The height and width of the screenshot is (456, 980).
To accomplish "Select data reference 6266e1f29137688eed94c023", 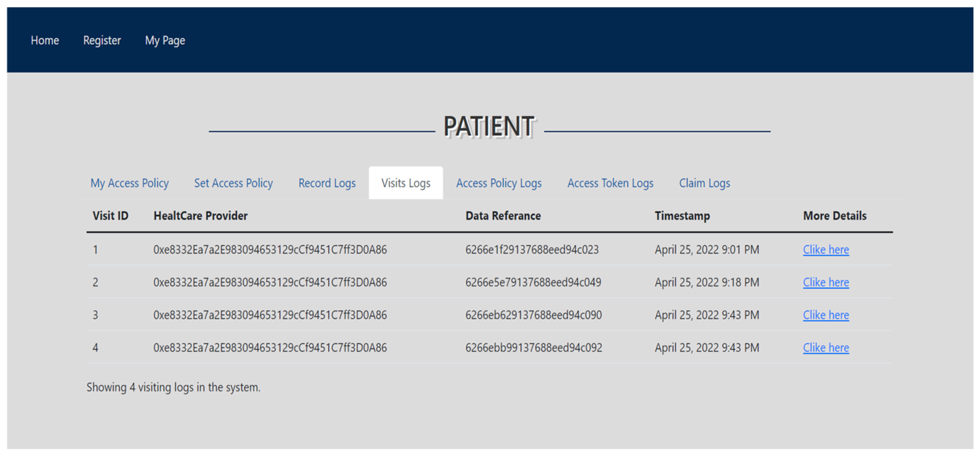I will [x=532, y=250].
